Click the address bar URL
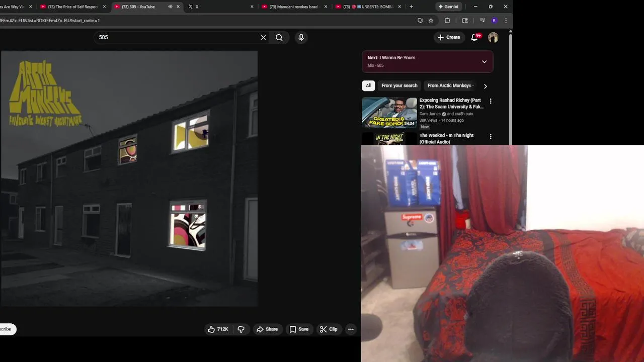 tap(50, 21)
